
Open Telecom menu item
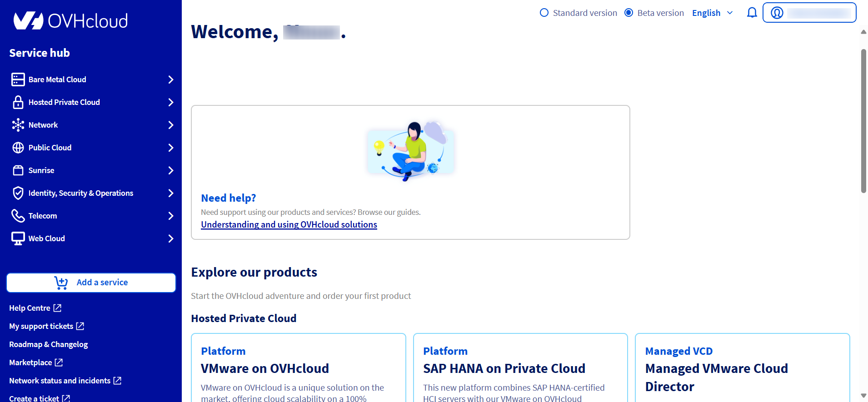[x=91, y=216]
